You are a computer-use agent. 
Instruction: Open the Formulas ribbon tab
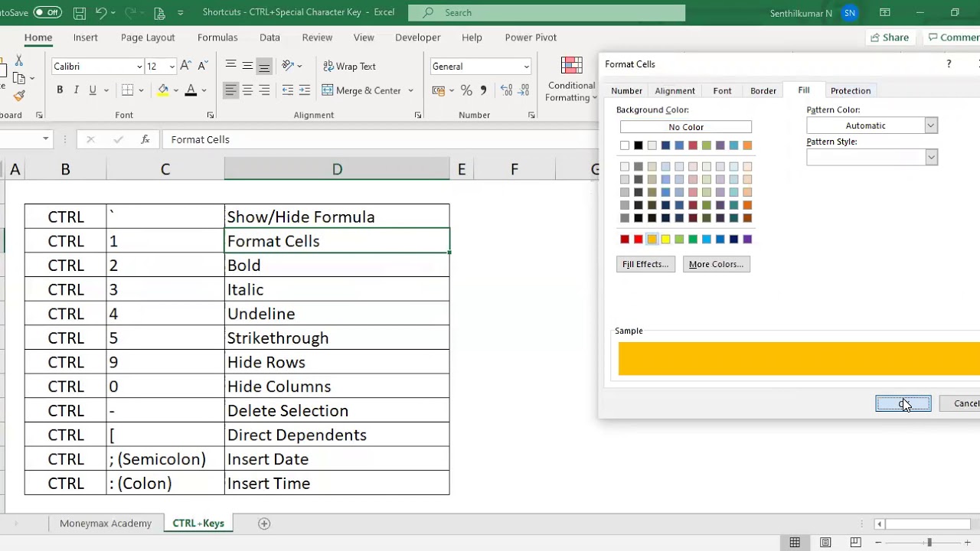pos(217,37)
